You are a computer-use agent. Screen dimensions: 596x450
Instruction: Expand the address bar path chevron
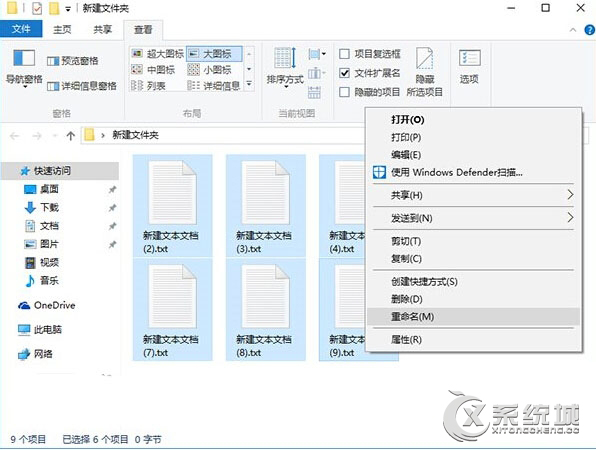click(x=103, y=135)
